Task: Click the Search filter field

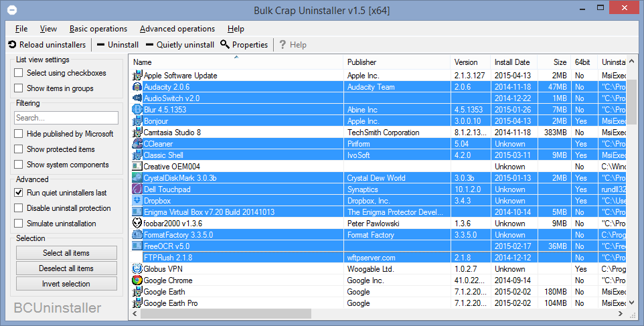Action: (x=66, y=118)
